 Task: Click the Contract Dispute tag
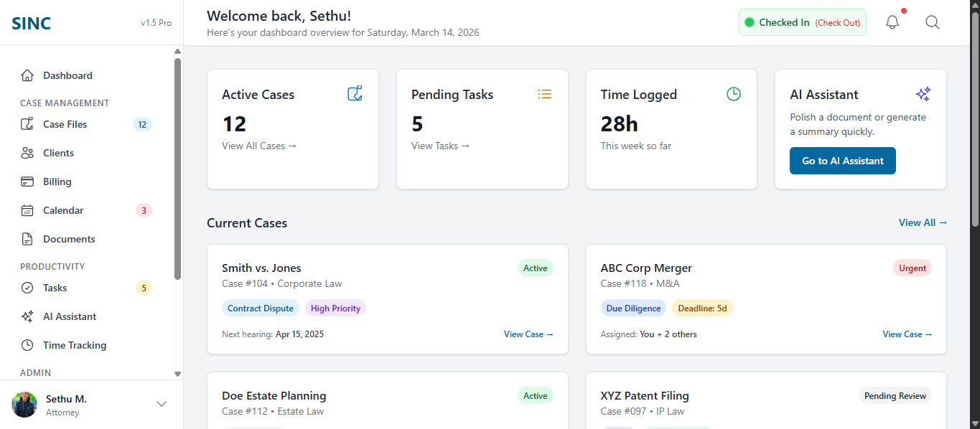pyautogui.click(x=260, y=308)
